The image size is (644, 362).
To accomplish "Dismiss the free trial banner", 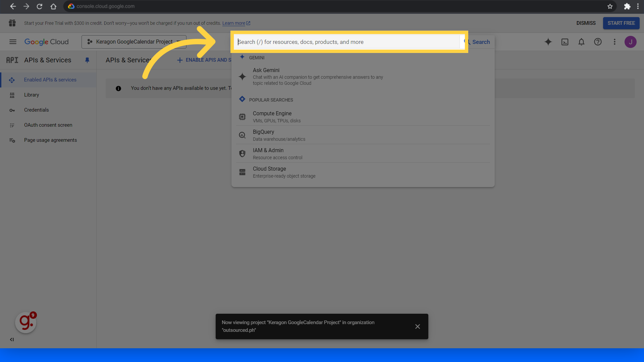I will click(x=586, y=23).
